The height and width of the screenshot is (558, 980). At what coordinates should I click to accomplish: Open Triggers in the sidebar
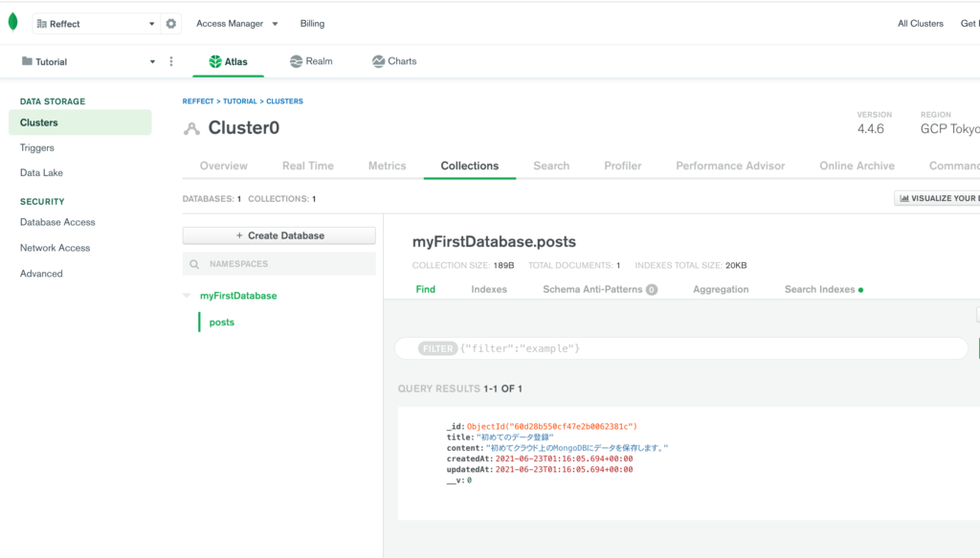coord(37,148)
